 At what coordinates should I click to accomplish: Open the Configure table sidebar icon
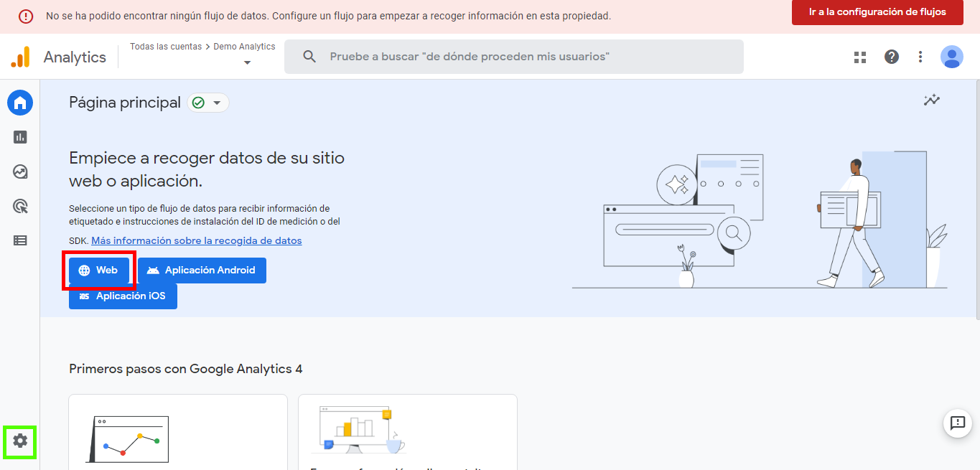(20, 241)
